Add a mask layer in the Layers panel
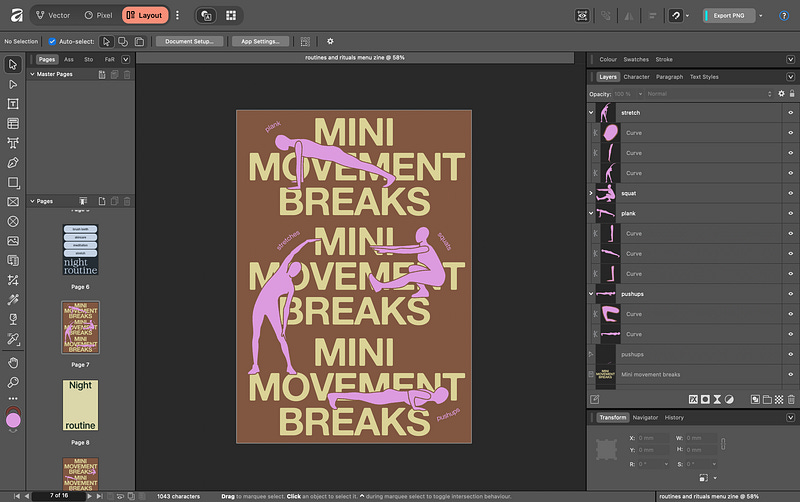Screen dimensions: 800x502 coord(705,399)
